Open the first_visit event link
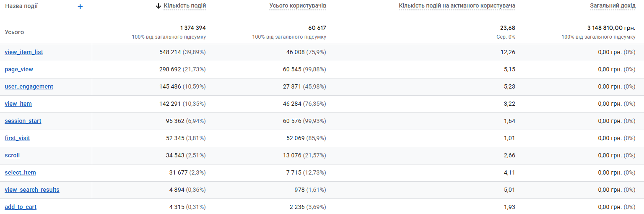 (17, 138)
